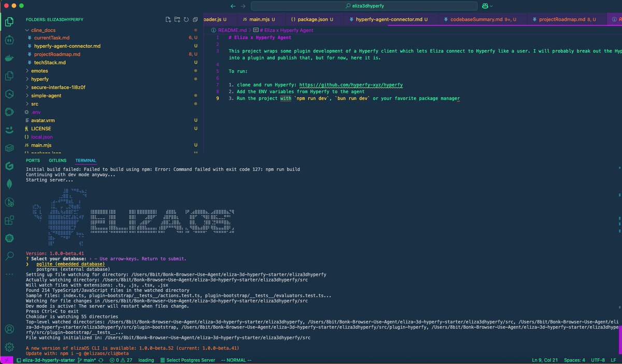
Task: Expand the hyperfy folder
Action: pyautogui.click(x=39, y=79)
